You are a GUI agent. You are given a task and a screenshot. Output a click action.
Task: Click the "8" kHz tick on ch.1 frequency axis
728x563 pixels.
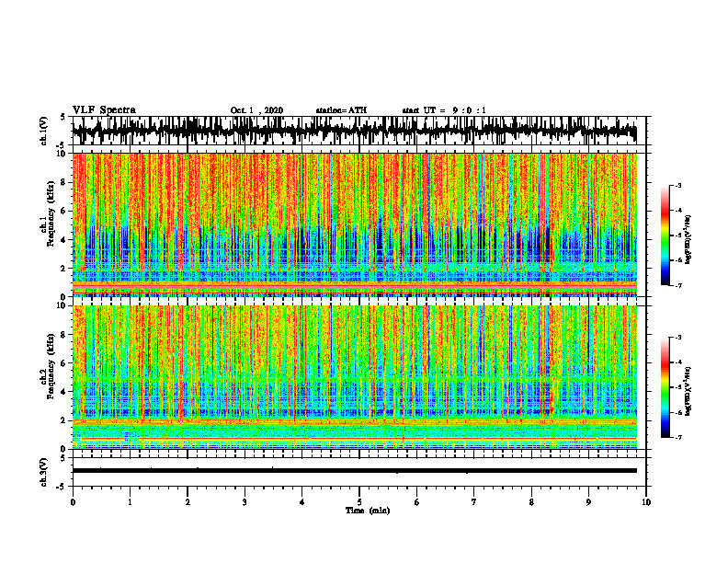[64, 182]
